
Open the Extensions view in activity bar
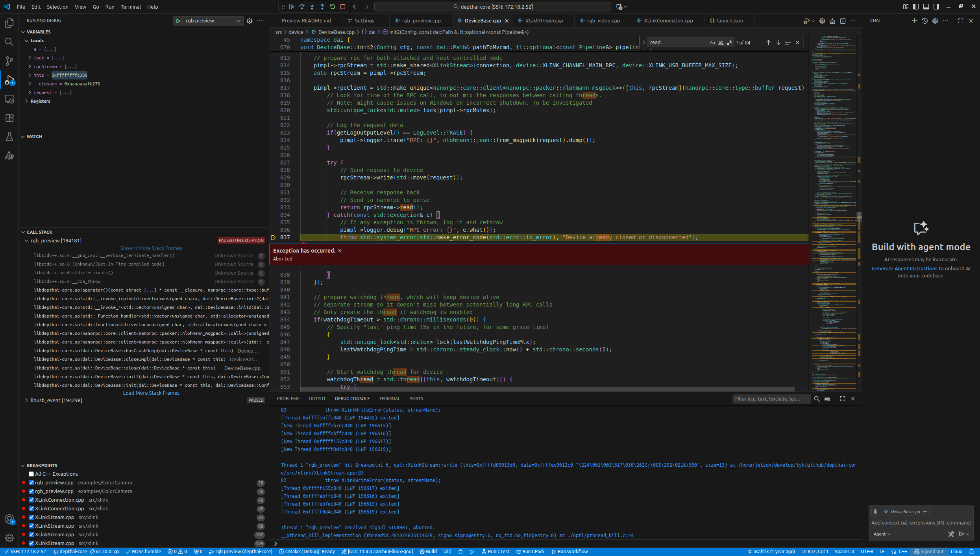pyautogui.click(x=9, y=118)
